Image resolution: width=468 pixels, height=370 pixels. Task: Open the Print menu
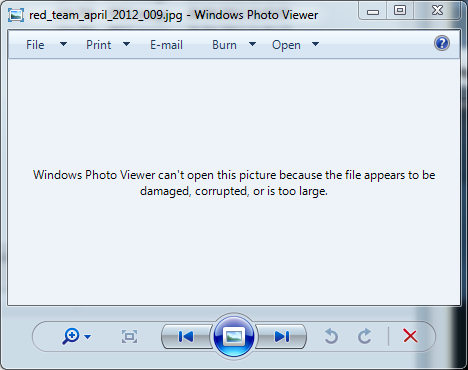[x=98, y=45]
